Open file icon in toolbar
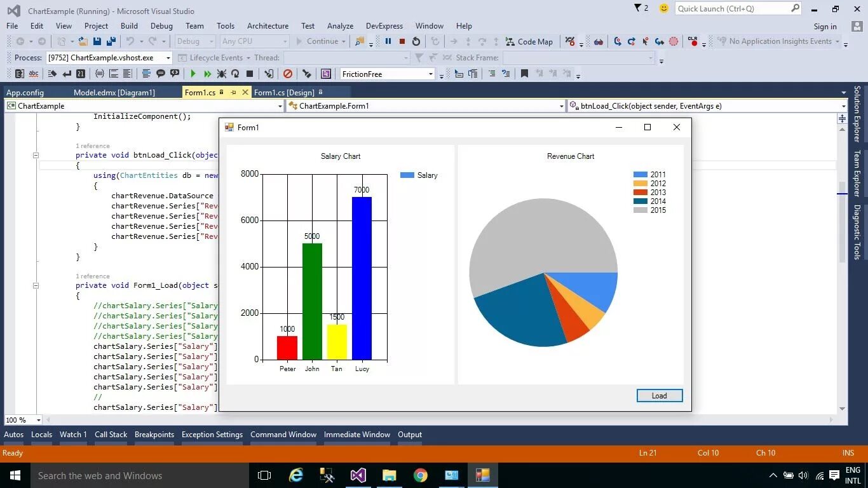This screenshot has height=488, width=868. coord(83,41)
